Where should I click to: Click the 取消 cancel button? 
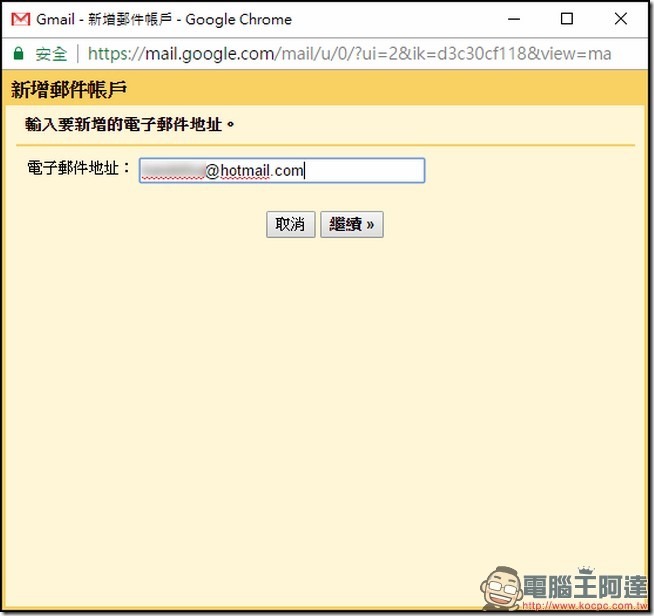[x=290, y=224]
